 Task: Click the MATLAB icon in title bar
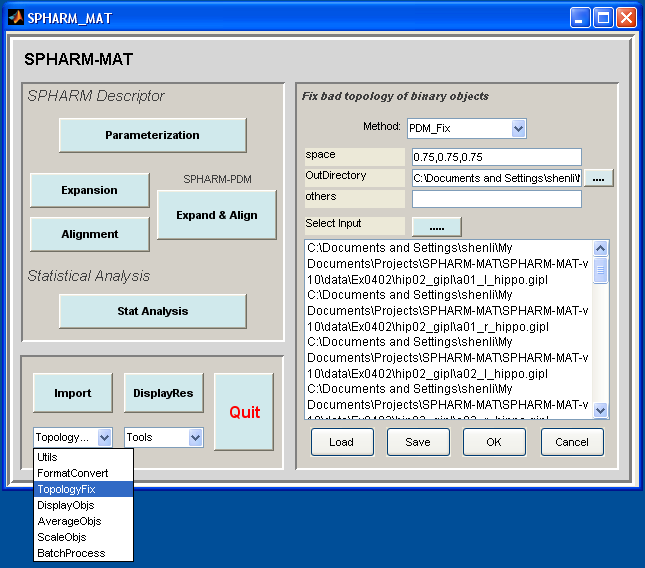click(x=16, y=18)
